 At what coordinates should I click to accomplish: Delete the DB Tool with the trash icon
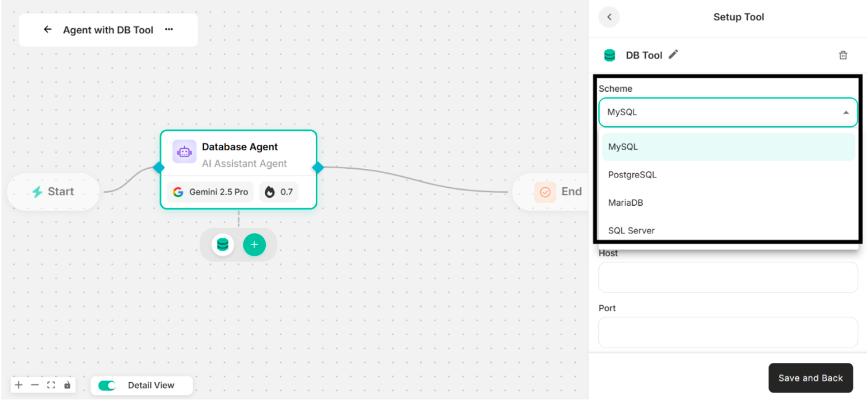[x=843, y=55]
